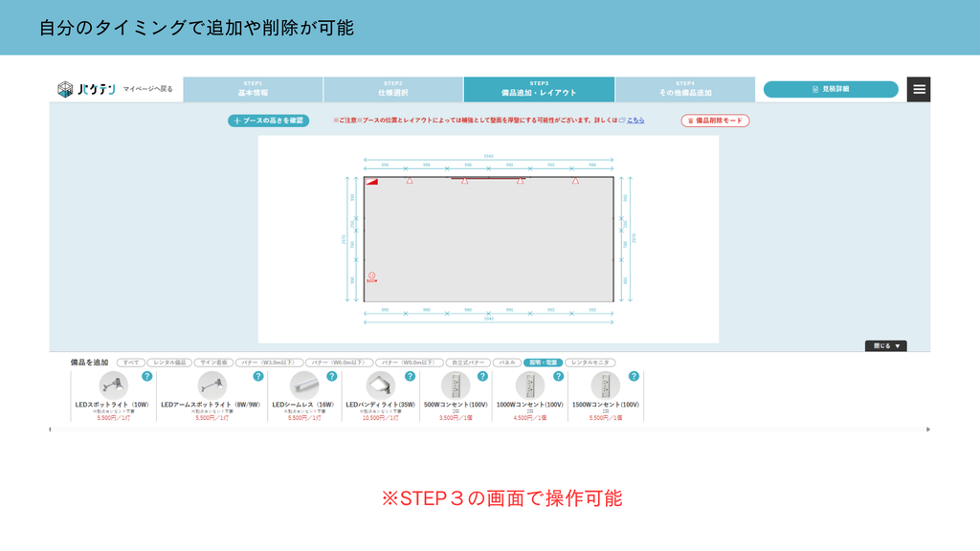Screen dimensions: 980x551
Task: Open the 見積詳細 estimate details
Action: tap(831, 89)
